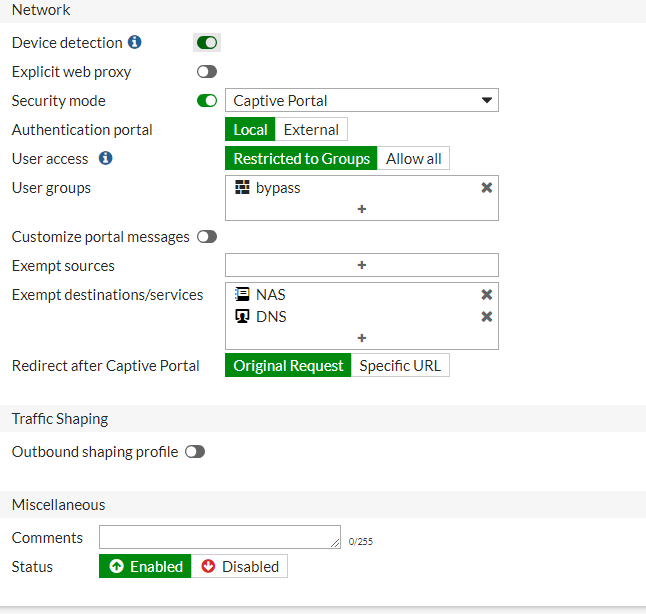Select External authentication portal
Viewport: 646px width, 614px height.
click(x=312, y=130)
